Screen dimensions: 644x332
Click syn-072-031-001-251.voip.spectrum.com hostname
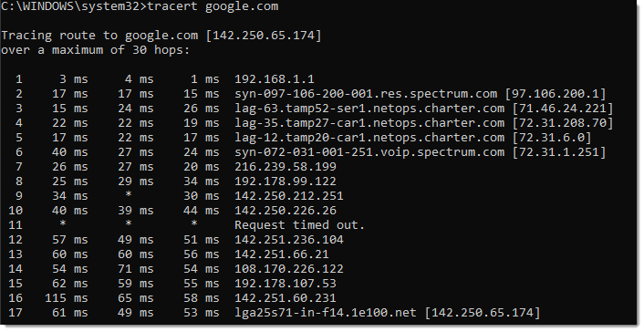click(369, 152)
